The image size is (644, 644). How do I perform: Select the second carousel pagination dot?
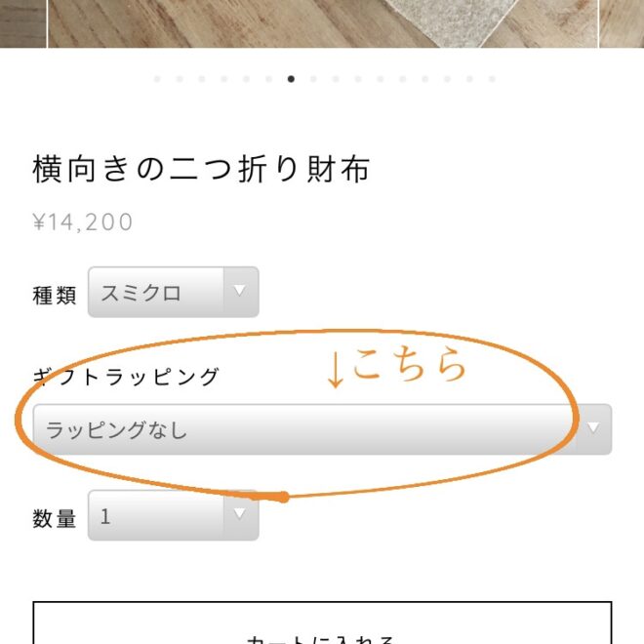180,79
